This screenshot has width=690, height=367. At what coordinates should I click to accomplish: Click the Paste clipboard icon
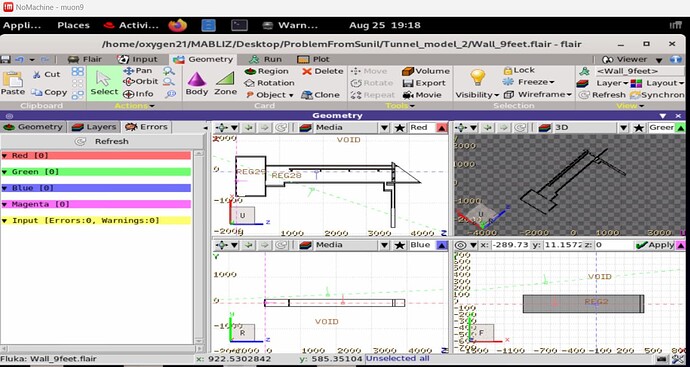pos(12,80)
